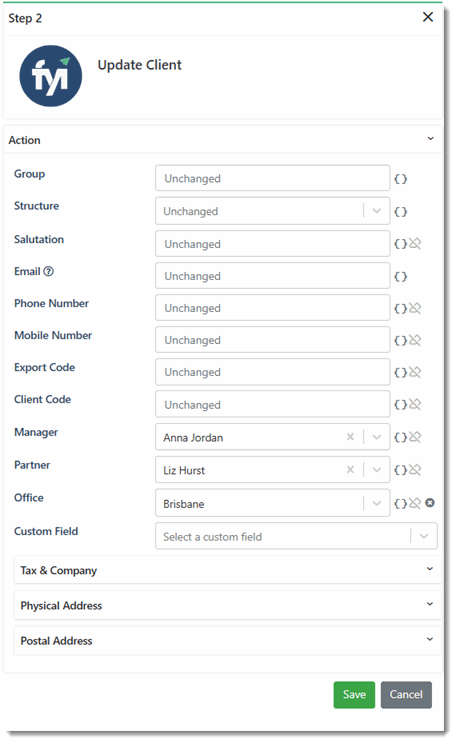Click into the Export Code input field
This screenshot has width=456, height=743.
273,372
